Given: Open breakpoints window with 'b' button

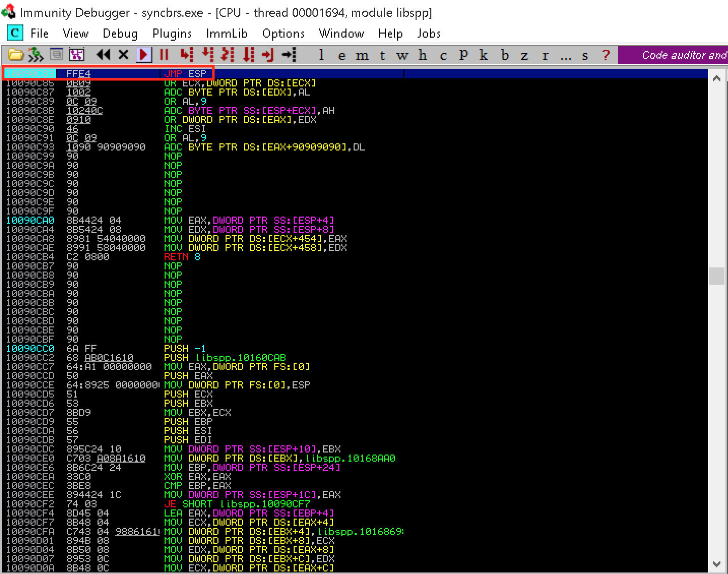Looking at the screenshot, I should (x=504, y=55).
